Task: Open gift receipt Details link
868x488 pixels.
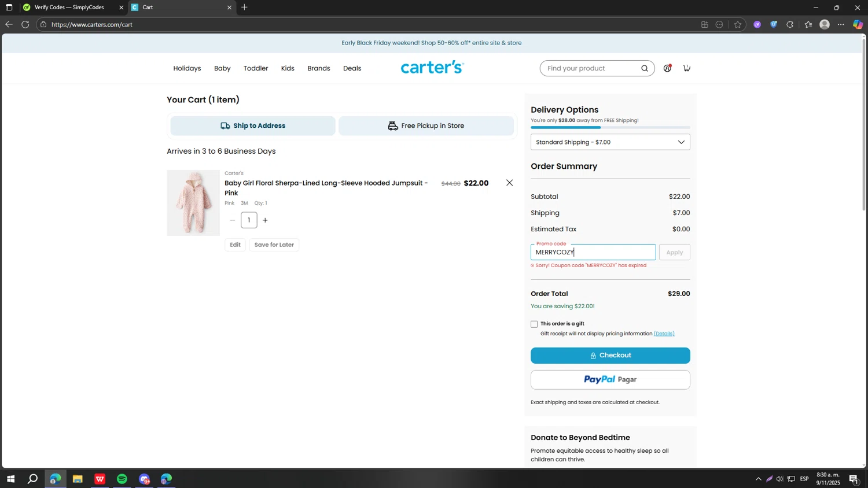Action: tap(664, 334)
